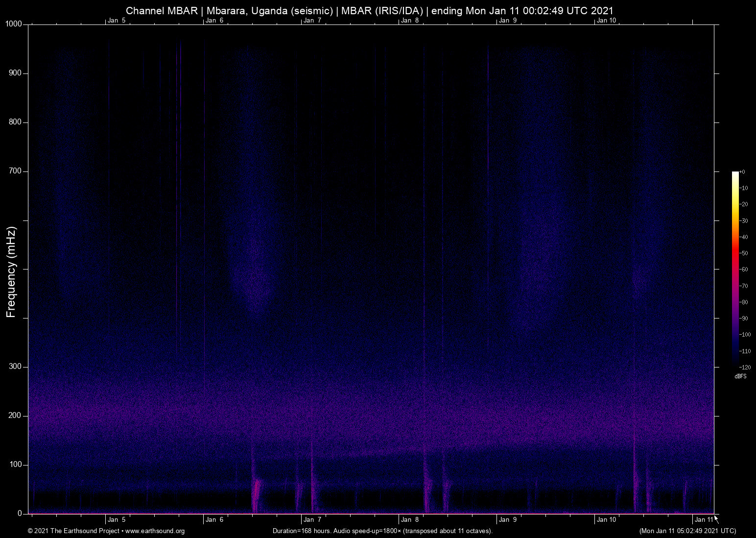Click the dBFS label below the colorbar

[x=740, y=376]
